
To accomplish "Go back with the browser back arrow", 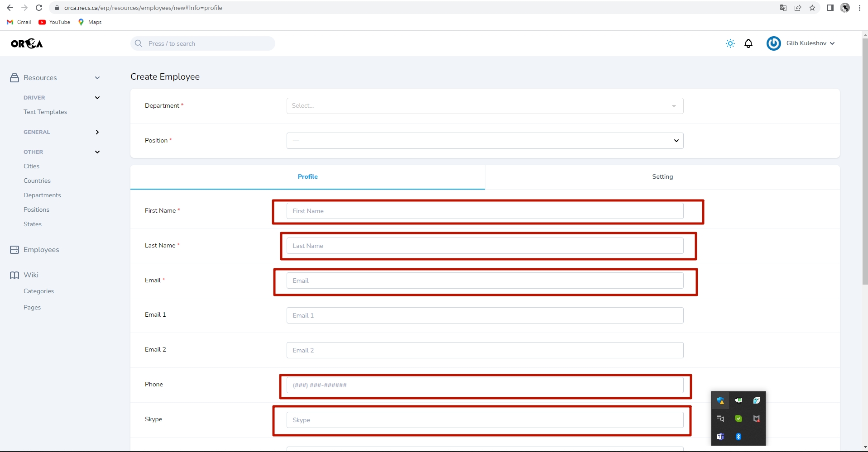I will pos(10,8).
